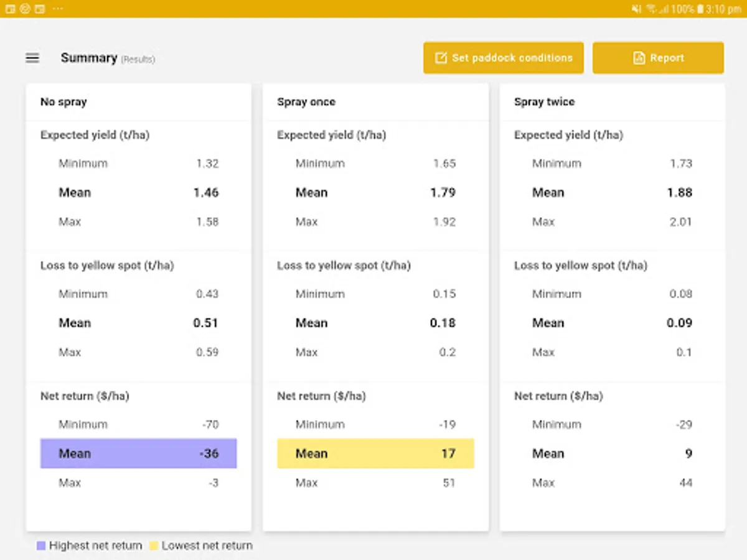747x560 pixels.
Task: Select the Spray twice column header
Action: [x=544, y=102]
